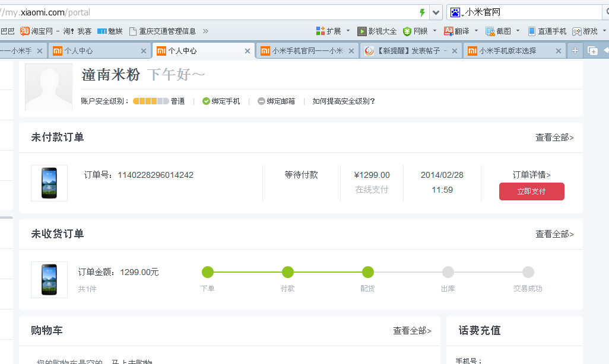
Task: Click the 扩展 extensions icon
Action: point(321,31)
